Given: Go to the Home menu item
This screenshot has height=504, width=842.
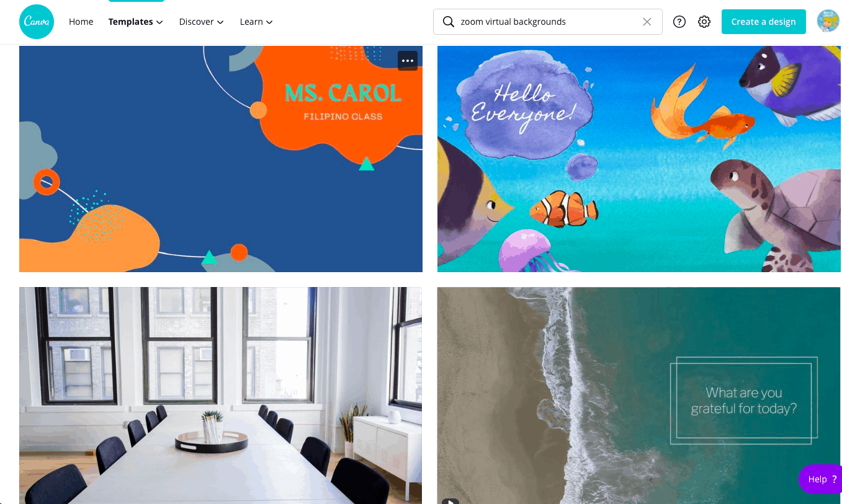Looking at the screenshot, I should (x=81, y=22).
